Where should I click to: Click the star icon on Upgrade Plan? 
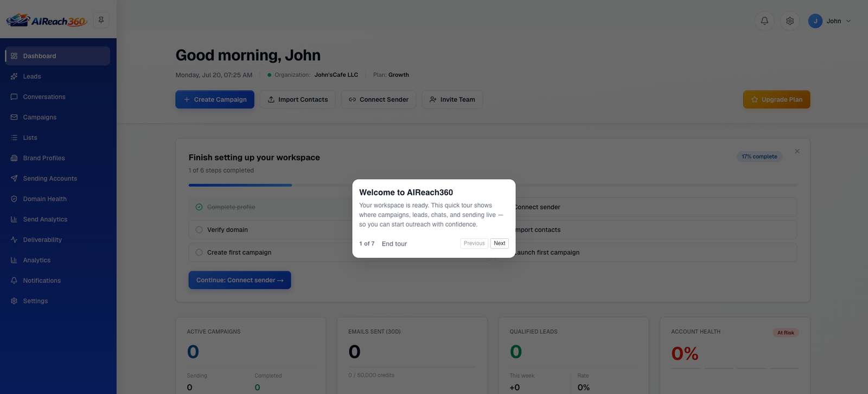(x=755, y=99)
